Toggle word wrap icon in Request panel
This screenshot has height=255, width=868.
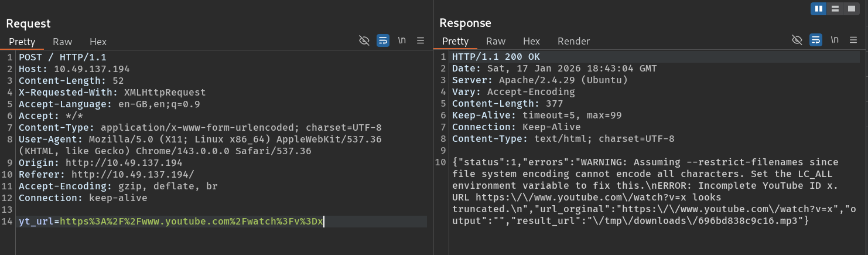(x=382, y=40)
